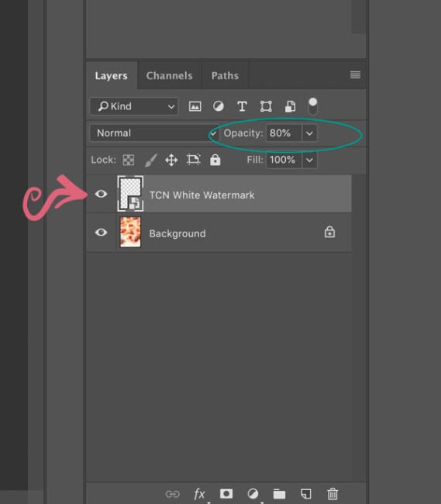Toggle the layer filtering switch

tap(313, 107)
